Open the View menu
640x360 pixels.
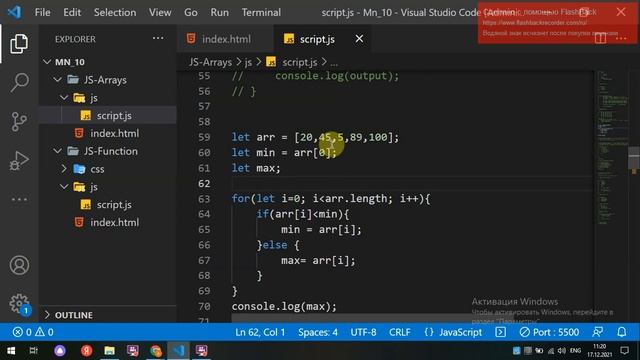coord(160,12)
